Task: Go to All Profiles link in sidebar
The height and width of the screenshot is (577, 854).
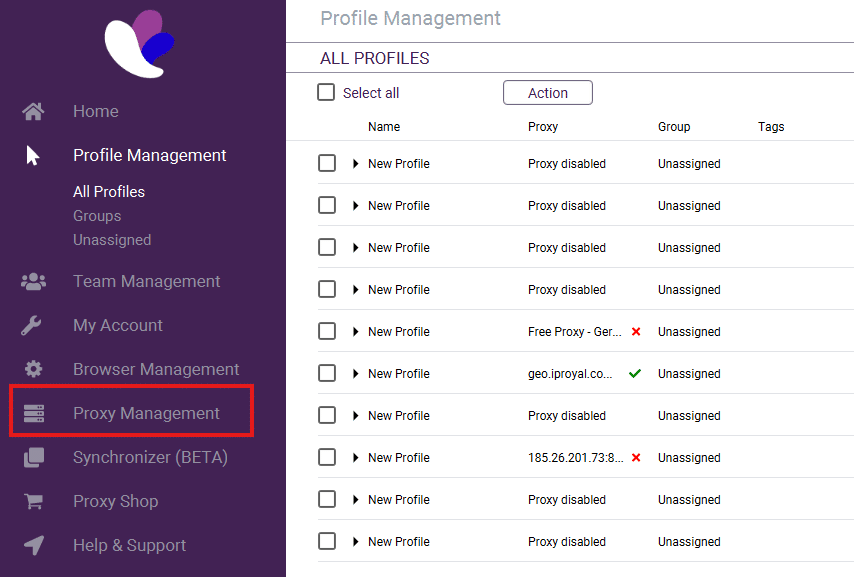Action: [x=109, y=192]
